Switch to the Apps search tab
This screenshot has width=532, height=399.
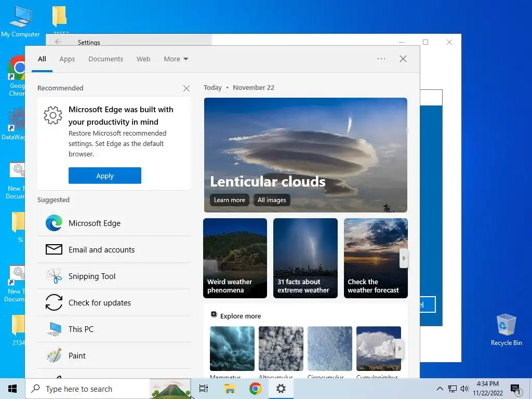tap(67, 59)
